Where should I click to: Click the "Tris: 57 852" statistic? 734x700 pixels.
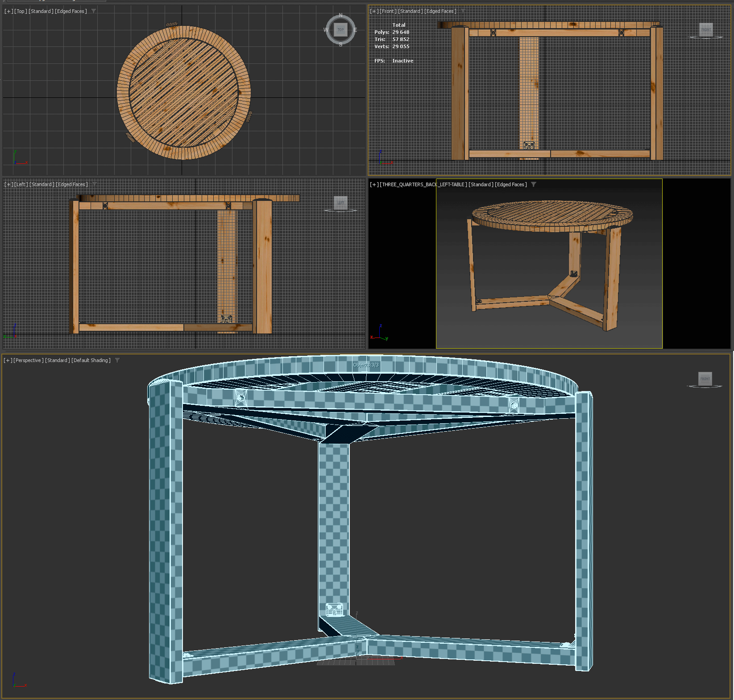[392, 39]
